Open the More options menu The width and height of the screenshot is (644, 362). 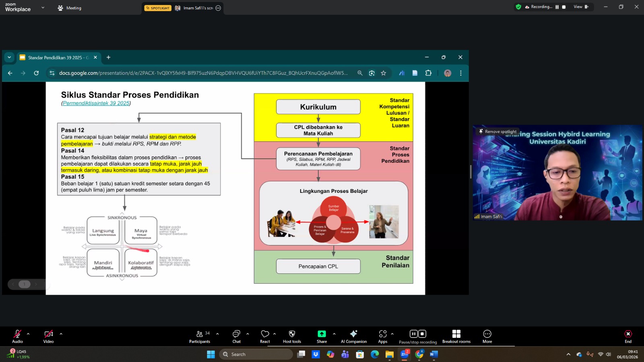point(487,336)
